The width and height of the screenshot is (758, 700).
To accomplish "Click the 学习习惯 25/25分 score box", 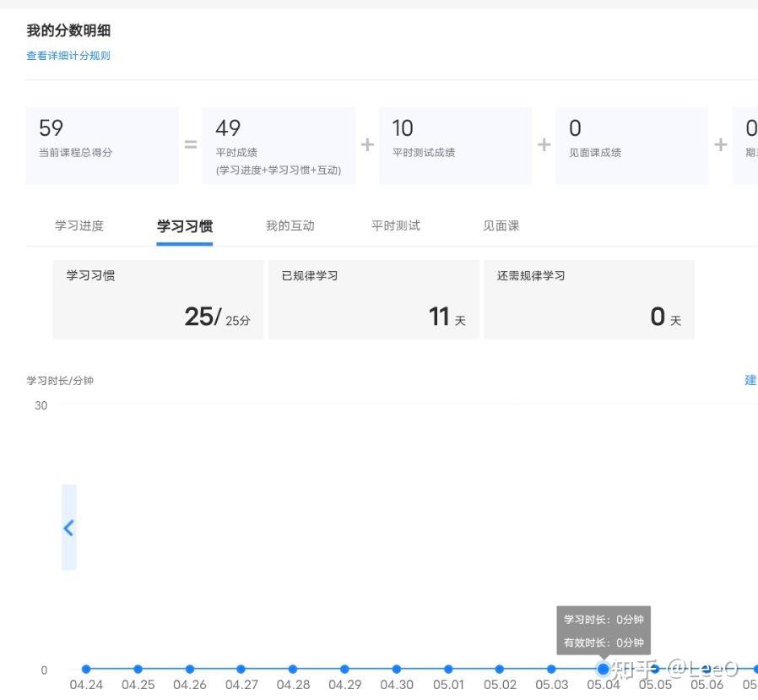I will pyautogui.click(x=158, y=300).
